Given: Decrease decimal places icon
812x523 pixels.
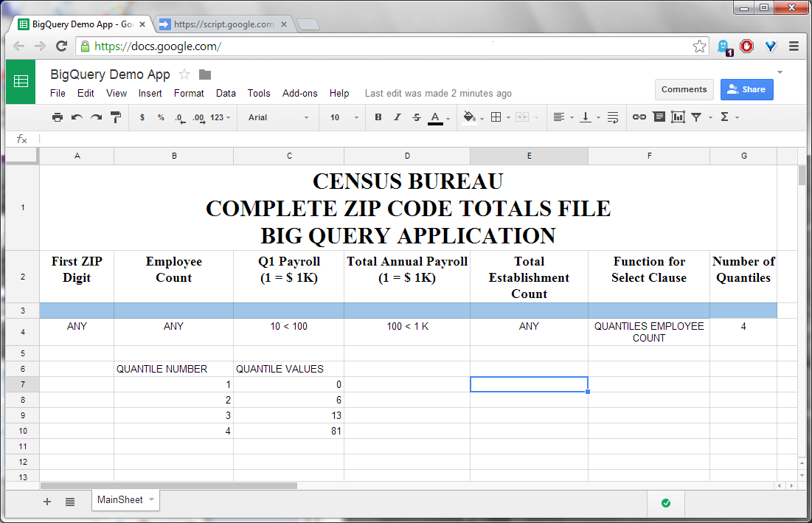Looking at the screenshot, I should point(179,118).
